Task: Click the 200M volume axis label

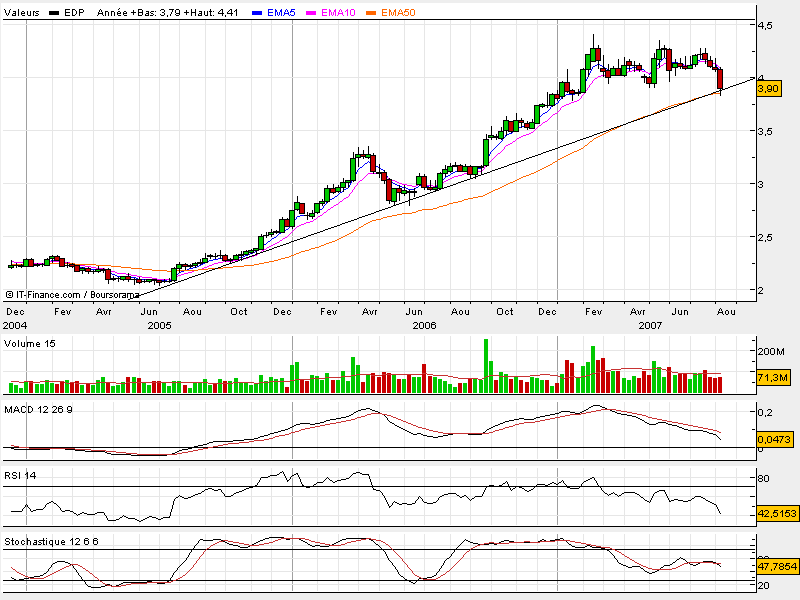Action: click(771, 352)
